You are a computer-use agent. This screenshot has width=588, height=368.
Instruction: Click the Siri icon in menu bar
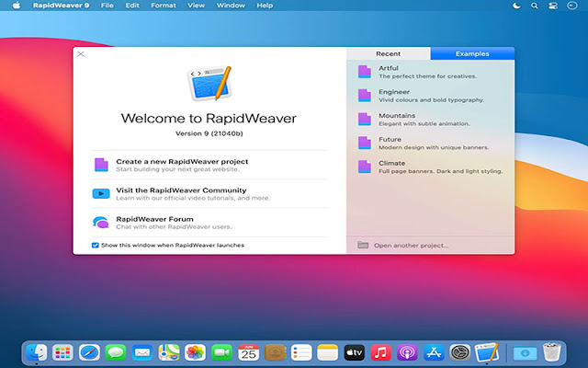(571, 6)
